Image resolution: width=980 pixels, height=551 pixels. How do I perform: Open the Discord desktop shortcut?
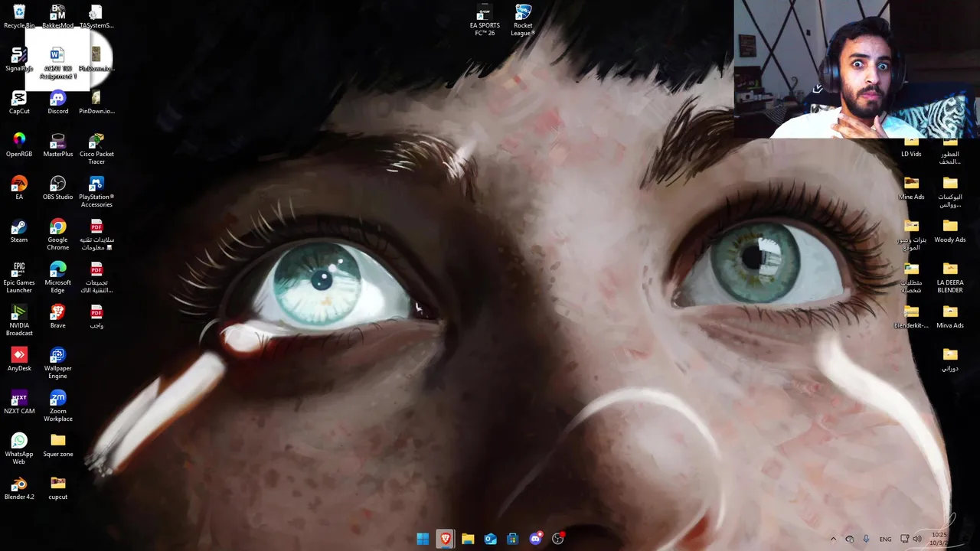tap(57, 102)
